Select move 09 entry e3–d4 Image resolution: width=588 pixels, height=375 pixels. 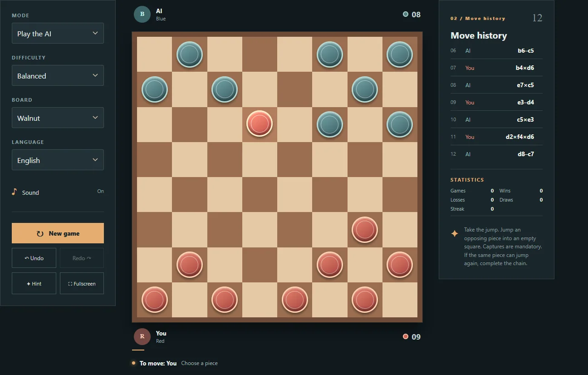coord(496,102)
